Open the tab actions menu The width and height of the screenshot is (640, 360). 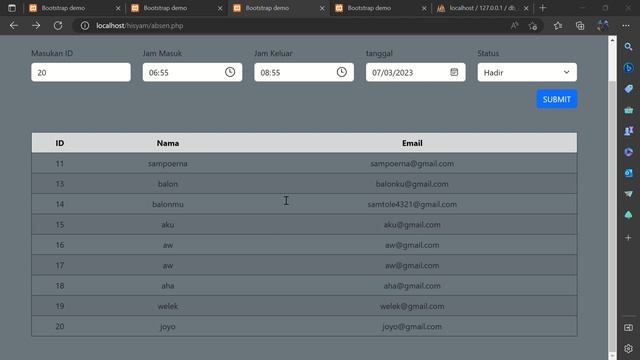pyautogui.click(x=12, y=8)
